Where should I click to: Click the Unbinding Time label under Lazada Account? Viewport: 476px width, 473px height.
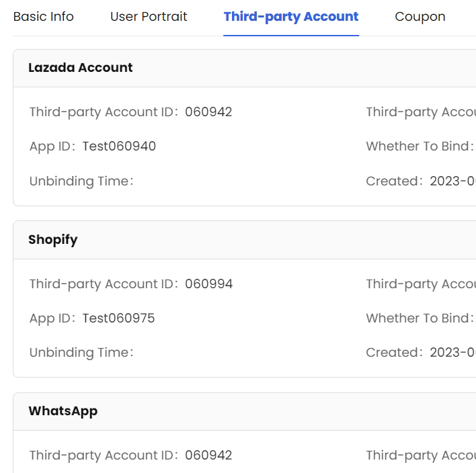coord(81,181)
